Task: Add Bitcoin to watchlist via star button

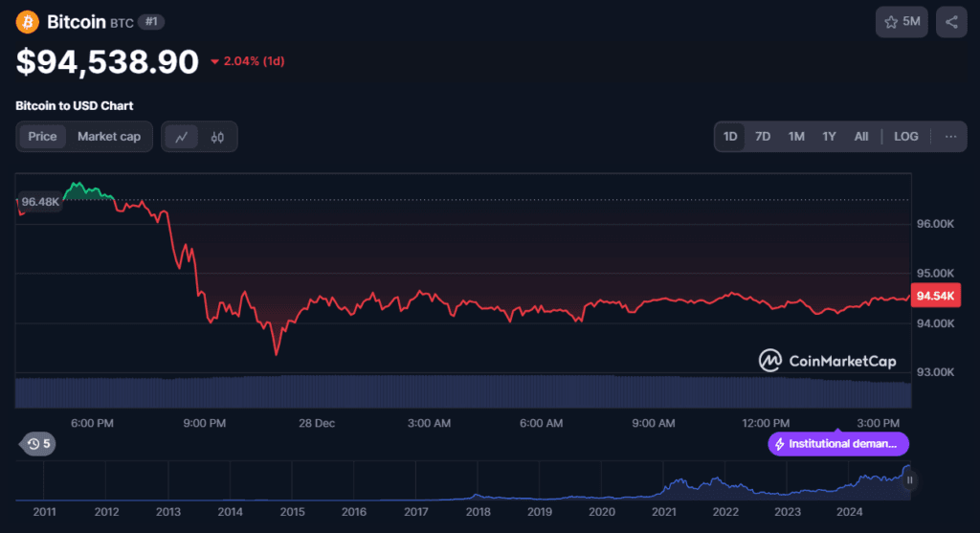Action: [x=902, y=22]
